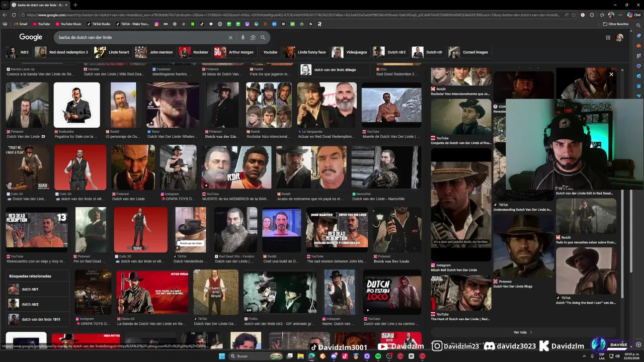This screenshot has width=644, height=362.
Task: Select the Linde funny face chip
Action: click(x=305, y=52)
